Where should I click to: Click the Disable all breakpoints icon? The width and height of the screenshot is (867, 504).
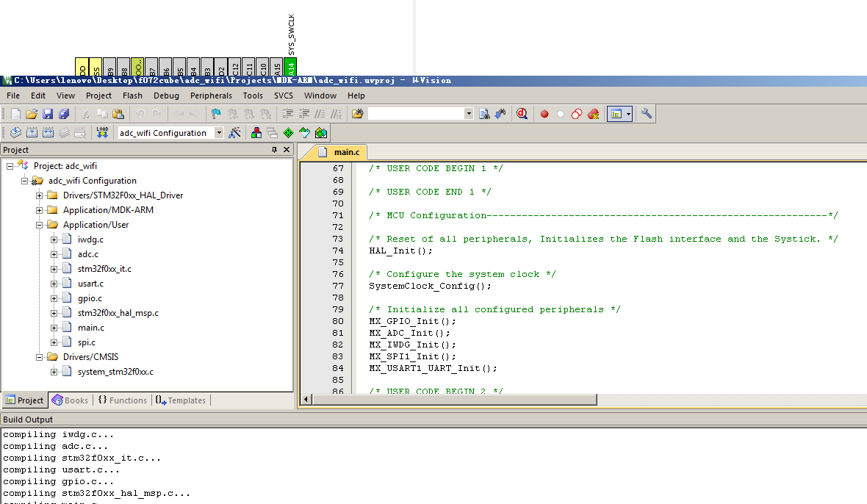577,114
